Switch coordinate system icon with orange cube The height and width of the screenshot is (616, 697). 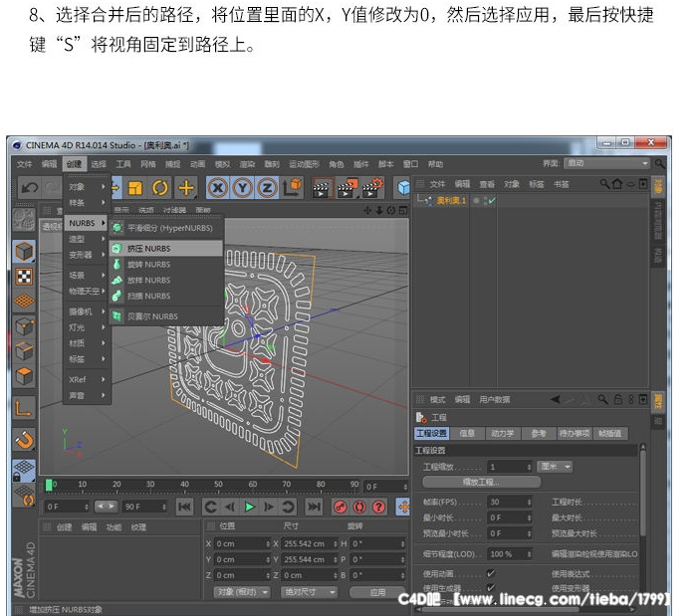click(x=292, y=187)
